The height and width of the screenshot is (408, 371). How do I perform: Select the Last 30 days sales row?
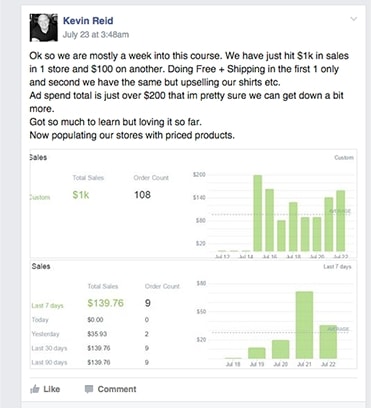click(106, 348)
